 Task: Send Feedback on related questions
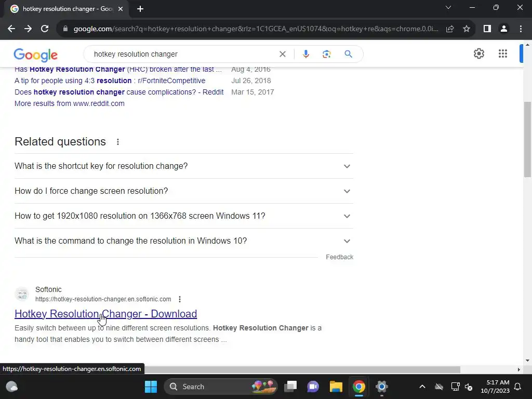click(340, 257)
